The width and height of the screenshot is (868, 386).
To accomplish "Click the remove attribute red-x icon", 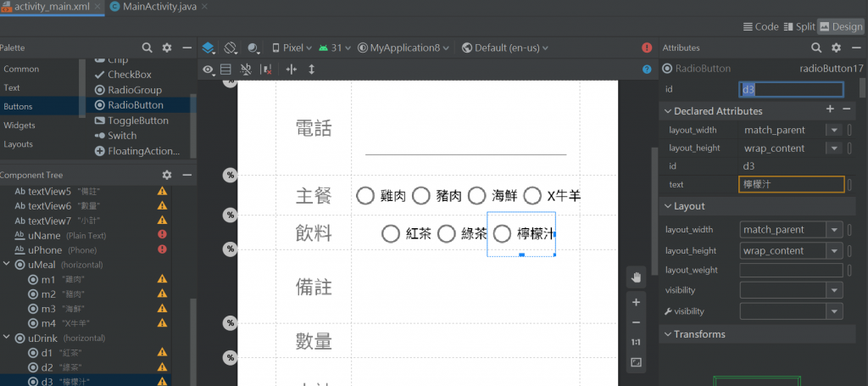I will click(266, 70).
